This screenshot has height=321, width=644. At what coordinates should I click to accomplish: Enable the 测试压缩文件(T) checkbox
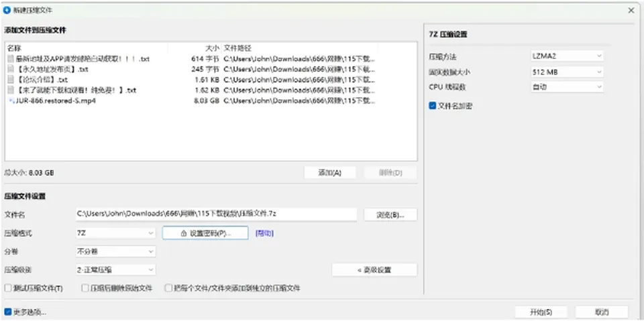[x=8, y=288]
